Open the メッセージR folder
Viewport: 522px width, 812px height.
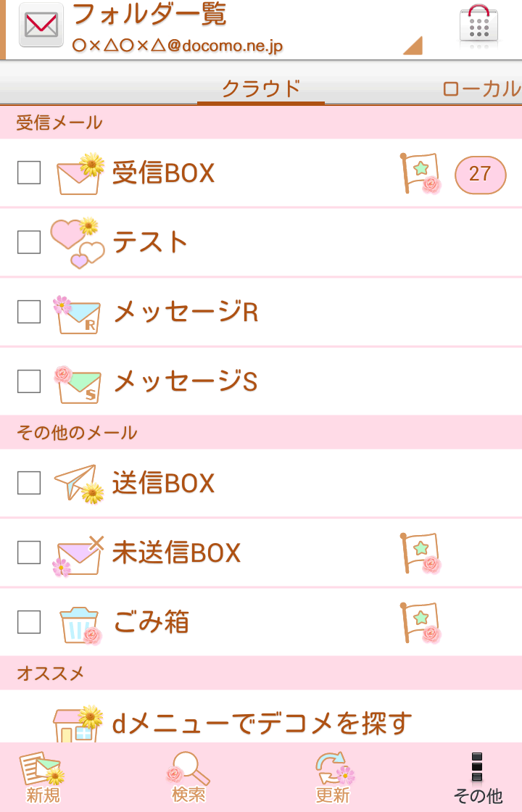point(186,312)
